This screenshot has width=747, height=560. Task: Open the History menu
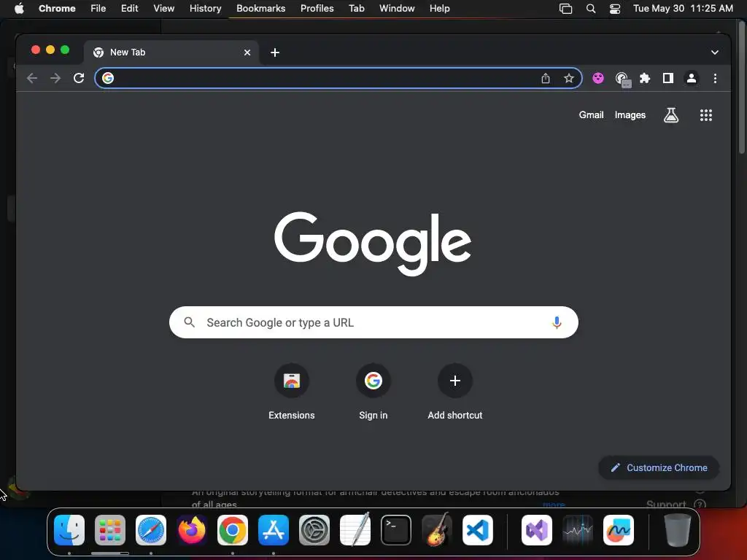(x=205, y=9)
